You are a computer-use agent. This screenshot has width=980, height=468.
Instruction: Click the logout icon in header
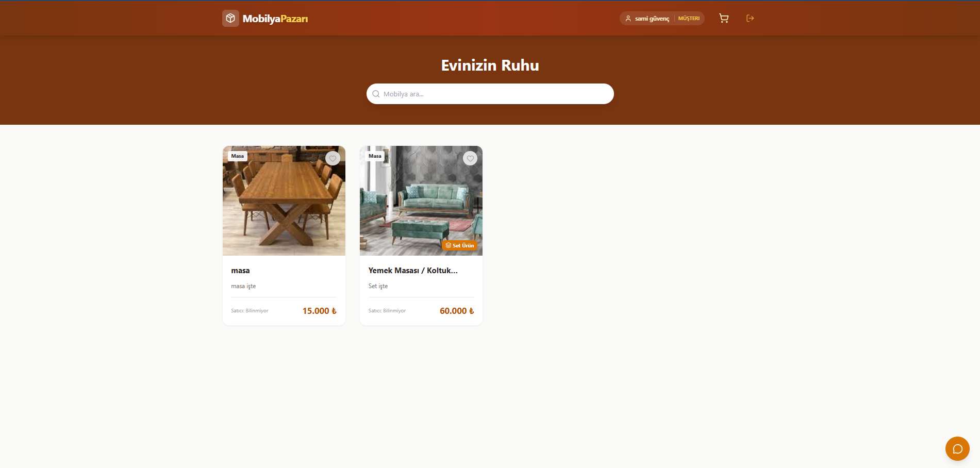[750, 19]
